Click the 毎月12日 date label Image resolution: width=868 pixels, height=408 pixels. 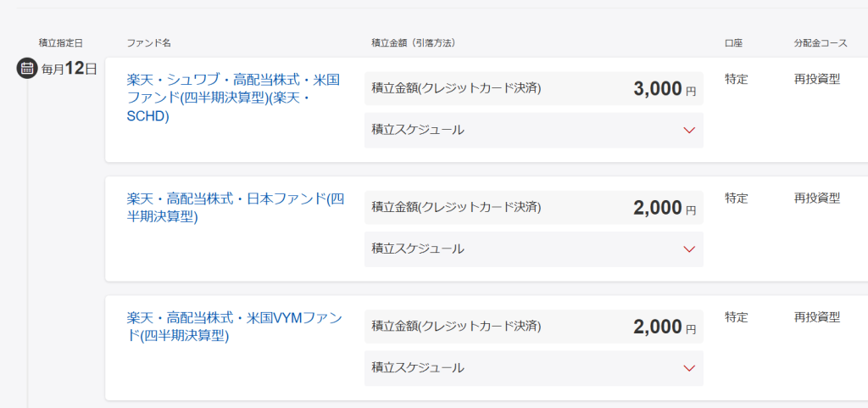pyautogui.click(x=70, y=69)
